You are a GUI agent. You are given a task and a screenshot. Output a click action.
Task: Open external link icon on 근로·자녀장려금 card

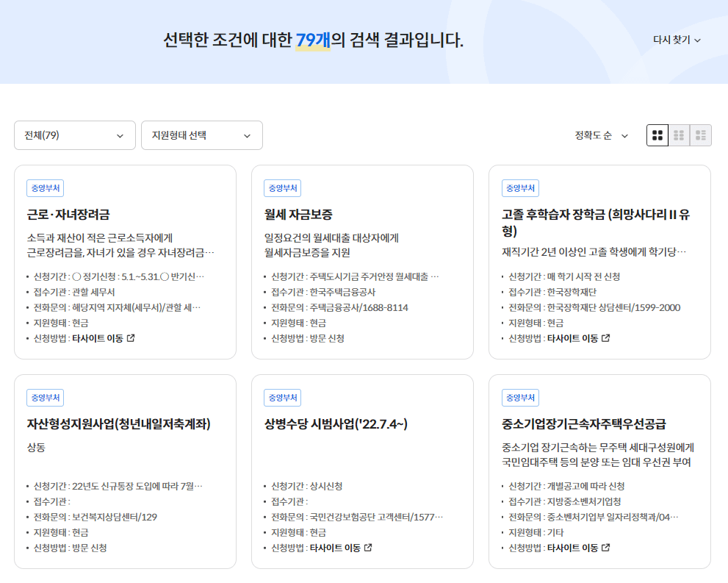point(131,338)
